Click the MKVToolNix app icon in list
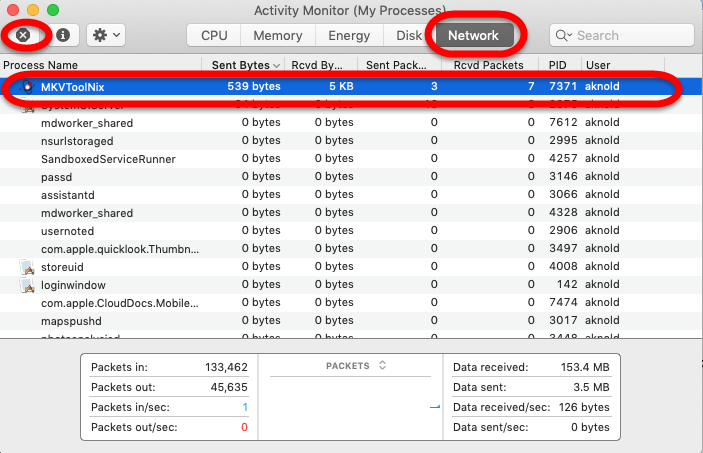Viewport: 703px width, 453px height. (x=28, y=87)
